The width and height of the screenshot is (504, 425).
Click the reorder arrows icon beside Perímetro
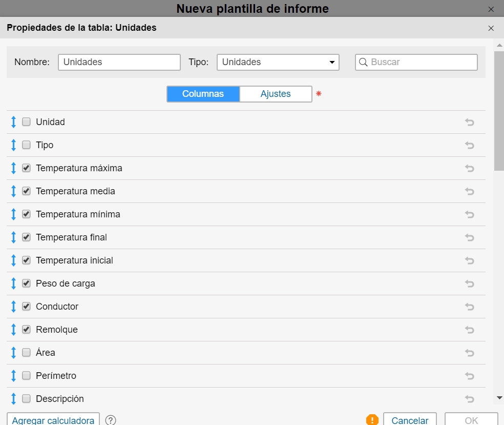click(13, 376)
